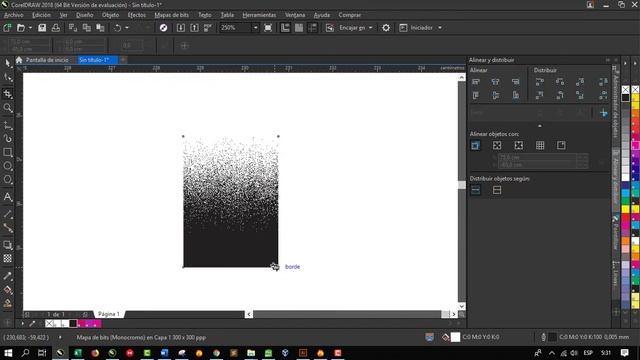This screenshot has width=640, height=360.
Task: Click the Print icon
Action: [56, 28]
